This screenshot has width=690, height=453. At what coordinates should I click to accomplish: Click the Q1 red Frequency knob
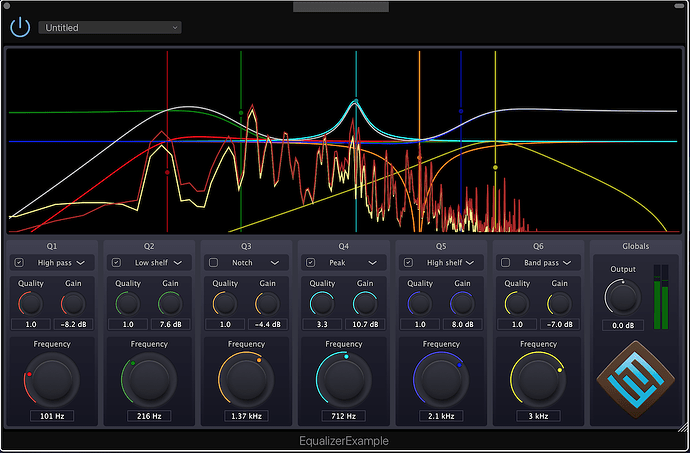coord(51,378)
